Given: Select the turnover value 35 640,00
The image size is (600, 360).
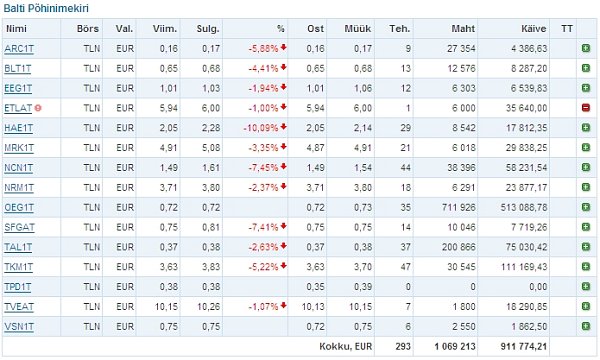Looking at the screenshot, I should (x=527, y=108).
